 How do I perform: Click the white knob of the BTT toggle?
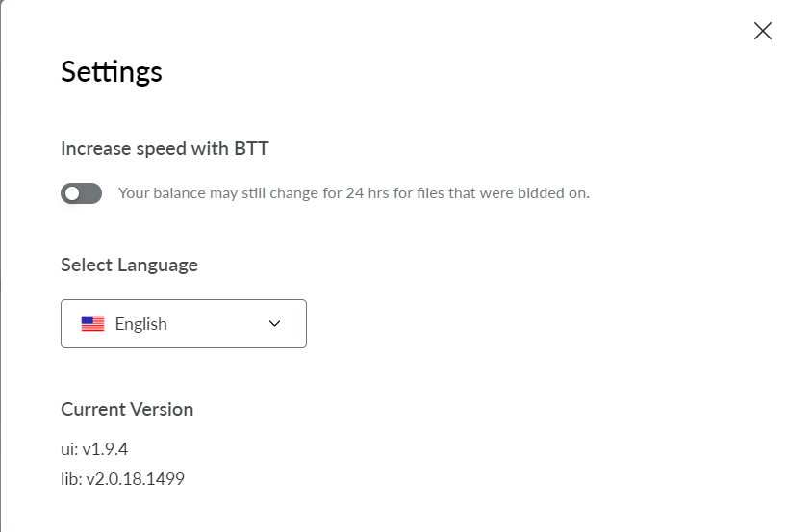coord(72,193)
